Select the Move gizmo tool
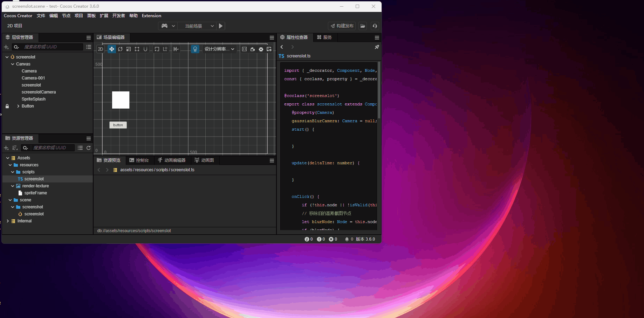This screenshot has width=644, height=318. 112,49
